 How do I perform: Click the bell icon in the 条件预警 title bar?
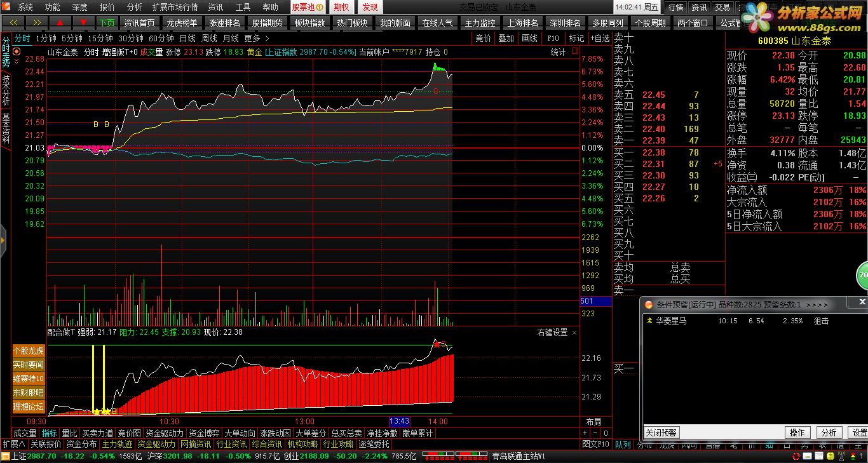[649, 304]
